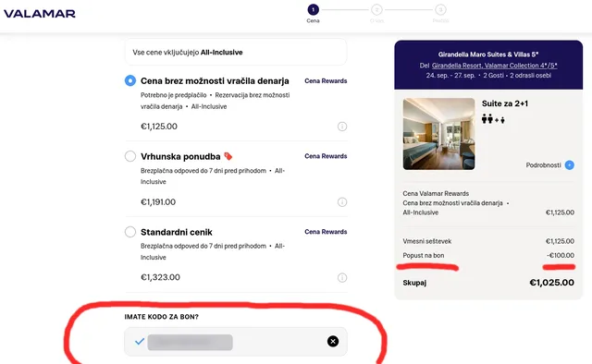The height and width of the screenshot is (364, 592).
Task: Open info icon for €1,125.00 rate
Action: click(x=342, y=127)
